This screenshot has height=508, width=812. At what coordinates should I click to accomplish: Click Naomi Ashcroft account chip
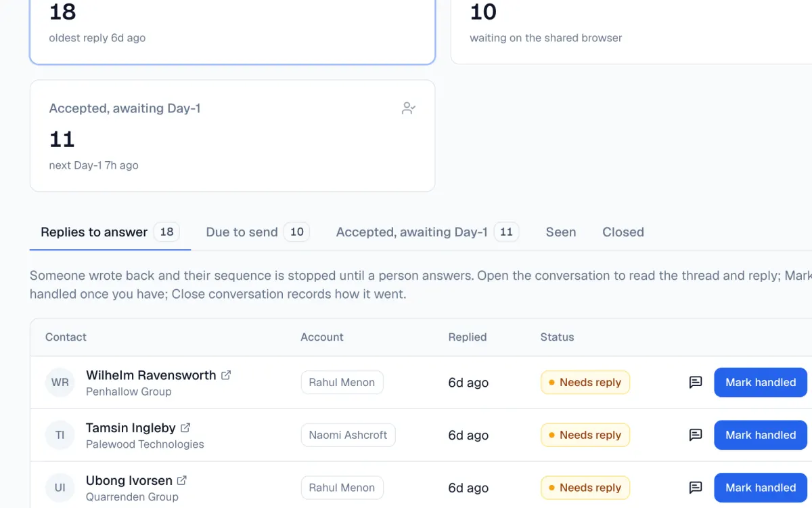(348, 436)
